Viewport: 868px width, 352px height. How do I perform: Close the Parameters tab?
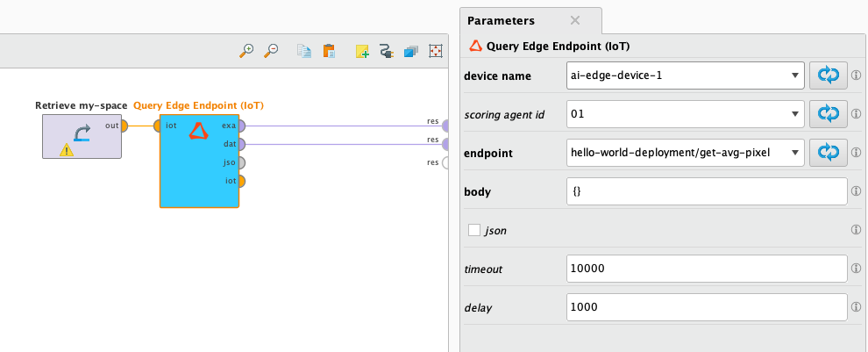tap(575, 20)
